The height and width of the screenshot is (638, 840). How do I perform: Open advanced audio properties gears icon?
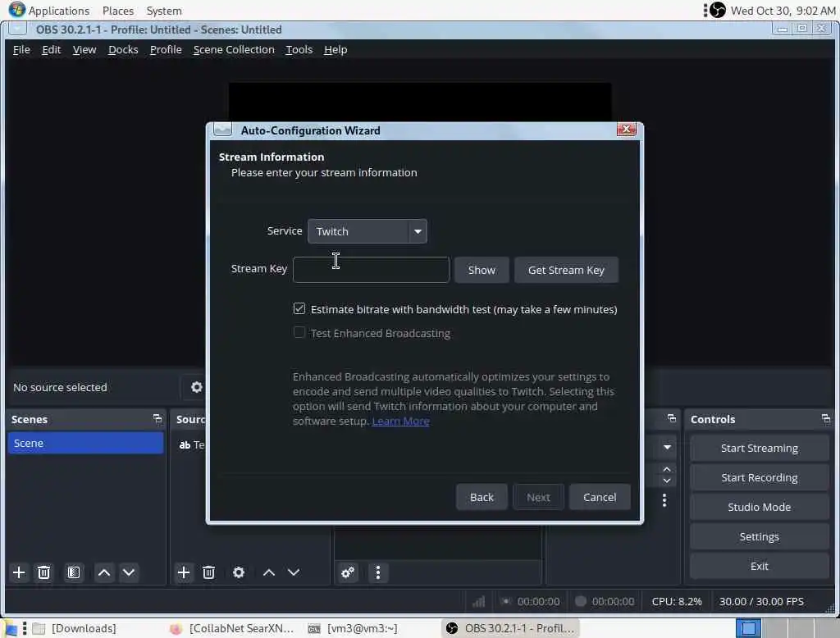(348, 572)
